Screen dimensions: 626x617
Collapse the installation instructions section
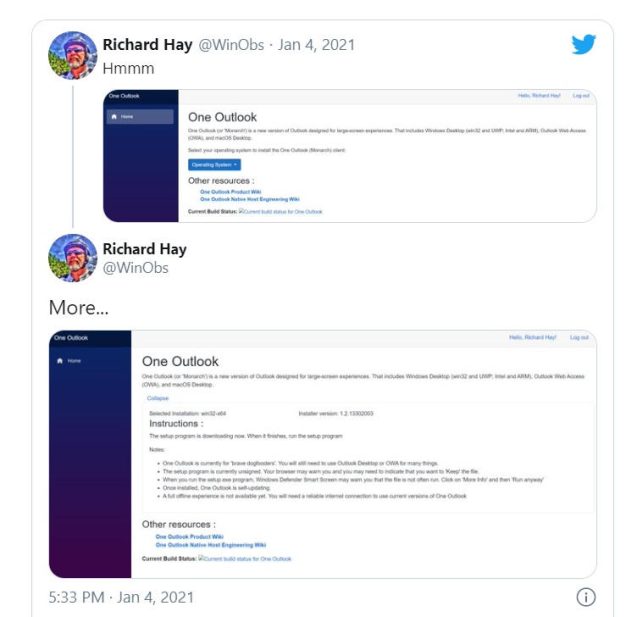[x=158, y=398]
